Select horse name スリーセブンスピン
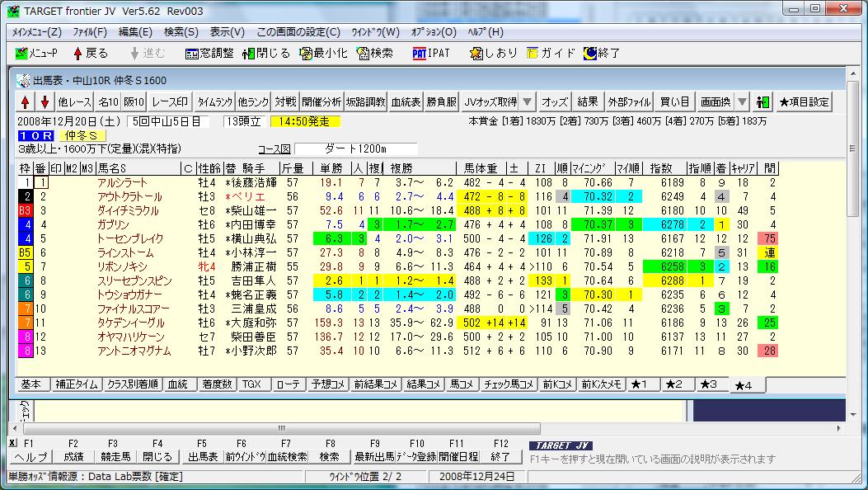The width and height of the screenshot is (868, 490). pyautogui.click(x=134, y=280)
